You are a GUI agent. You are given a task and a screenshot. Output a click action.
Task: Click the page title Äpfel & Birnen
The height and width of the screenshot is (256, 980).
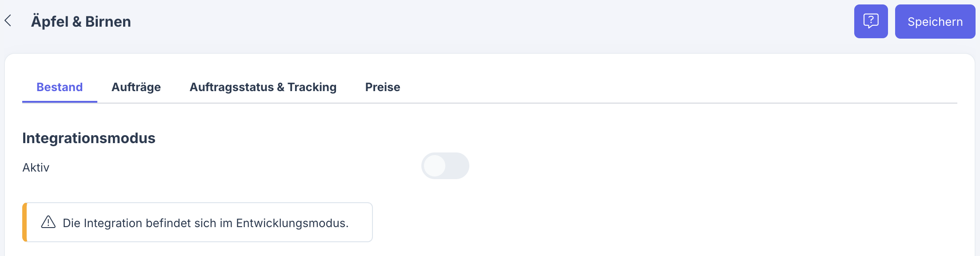(81, 21)
